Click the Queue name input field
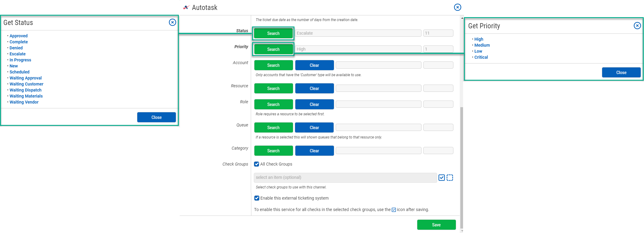This screenshot has height=233, width=644. [378, 128]
